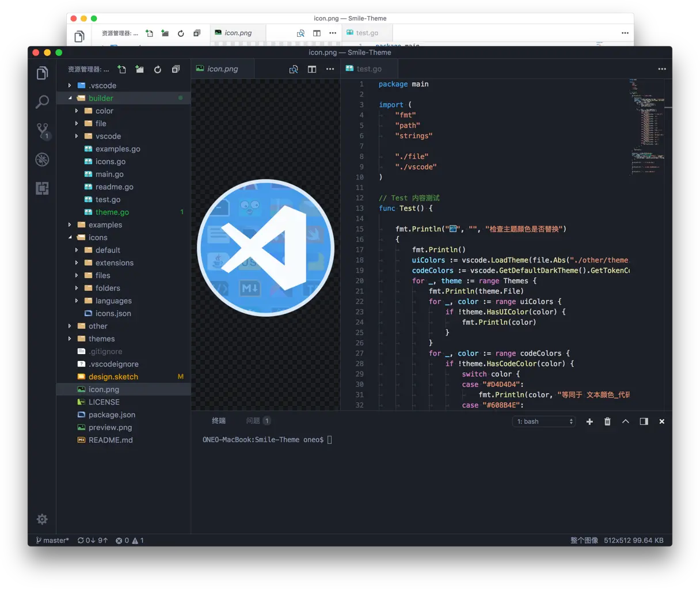This screenshot has height=589, width=700.
Task: Open the Manage gear in the activity bar
Action: [42, 519]
